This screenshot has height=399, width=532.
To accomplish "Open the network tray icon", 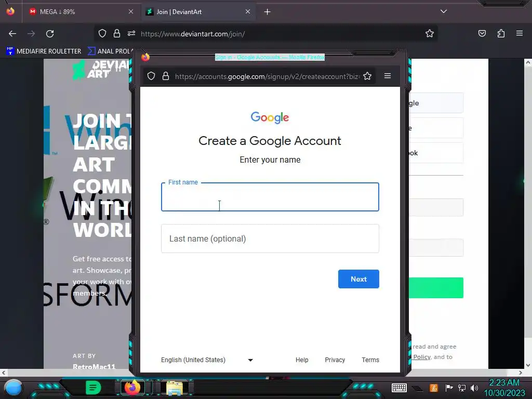I will click(x=462, y=388).
